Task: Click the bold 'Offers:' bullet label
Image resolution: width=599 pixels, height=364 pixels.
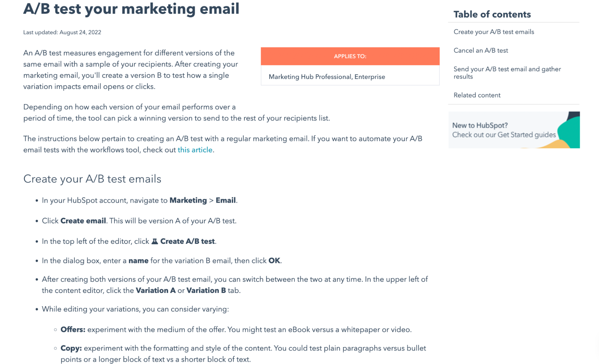Action: click(73, 330)
